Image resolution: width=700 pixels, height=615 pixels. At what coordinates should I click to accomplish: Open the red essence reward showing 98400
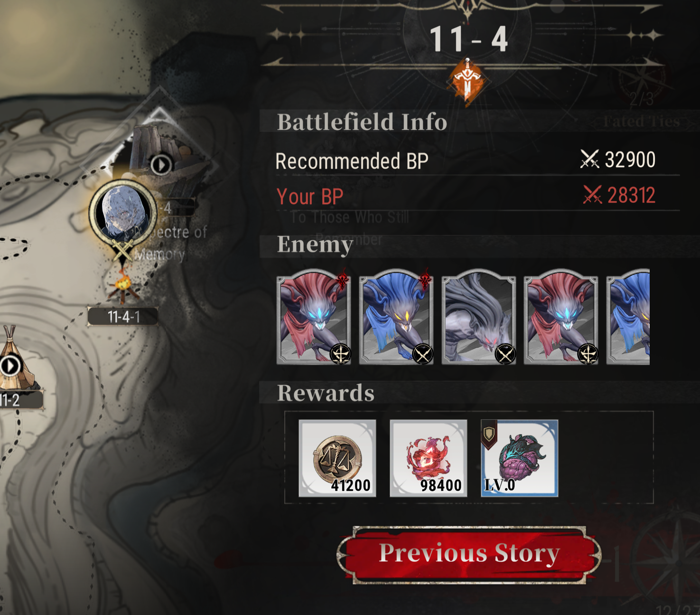tap(429, 458)
